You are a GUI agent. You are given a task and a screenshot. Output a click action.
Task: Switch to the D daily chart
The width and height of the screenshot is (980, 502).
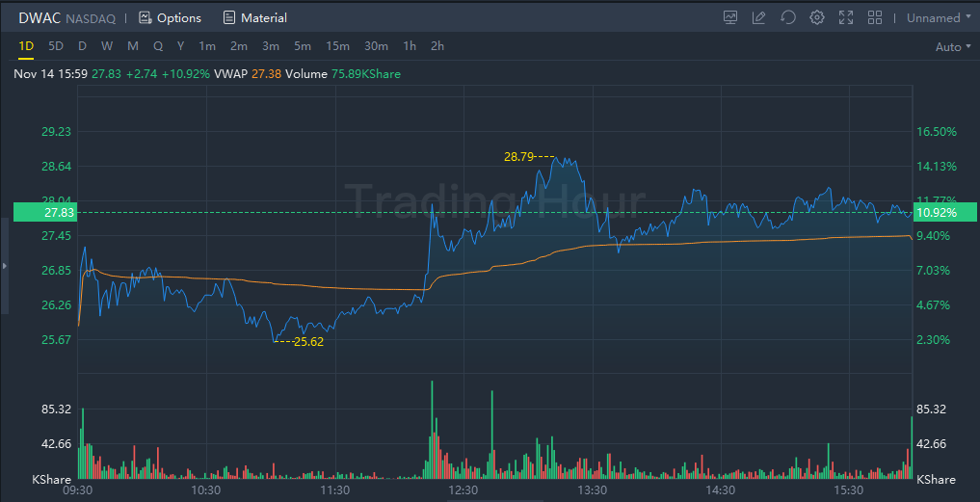[83, 46]
